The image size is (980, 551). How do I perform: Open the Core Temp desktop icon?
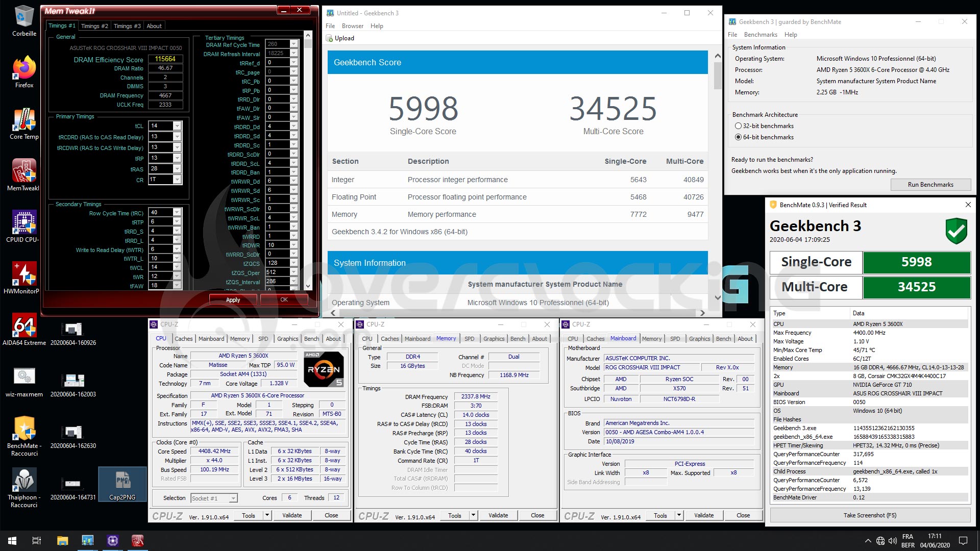tap(24, 124)
